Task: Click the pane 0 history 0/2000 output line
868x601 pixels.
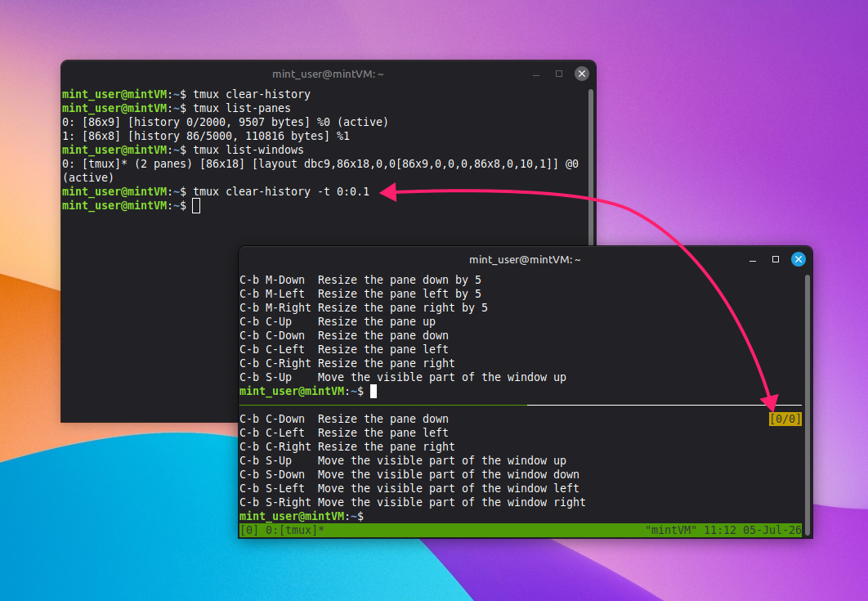Action: coord(225,122)
